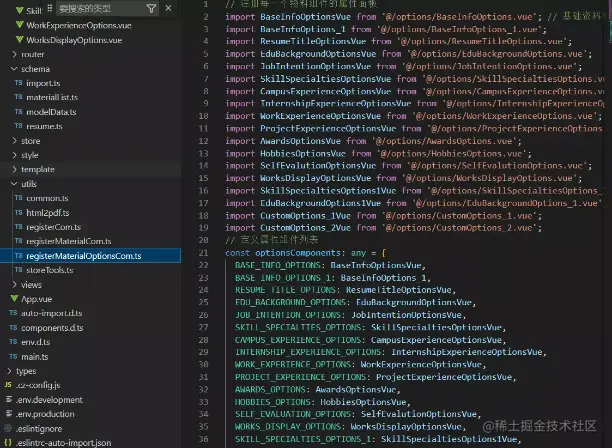The height and width of the screenshot is (448, 612).
Task: Expand the router folder
Action: tap(32, 54)
